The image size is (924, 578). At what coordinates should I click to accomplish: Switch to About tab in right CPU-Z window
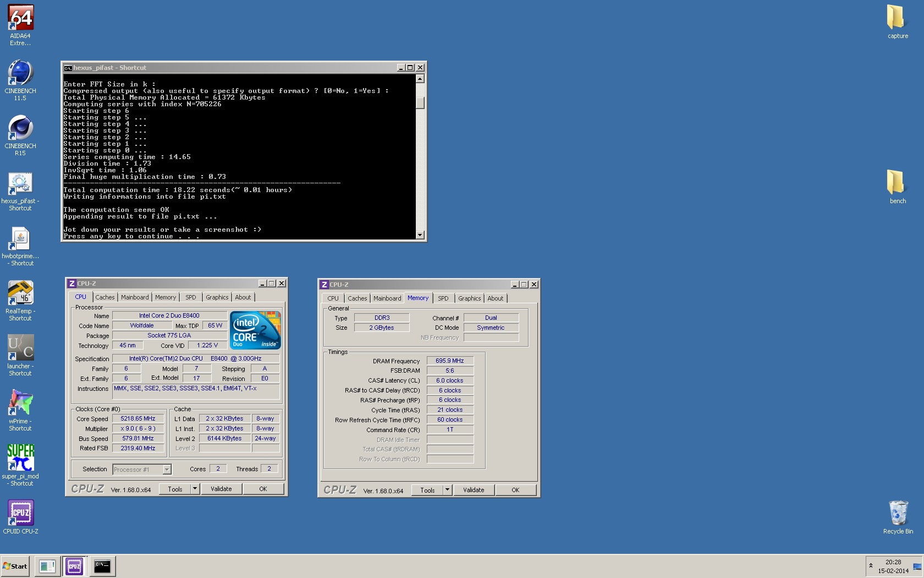[x=496, y=298]
